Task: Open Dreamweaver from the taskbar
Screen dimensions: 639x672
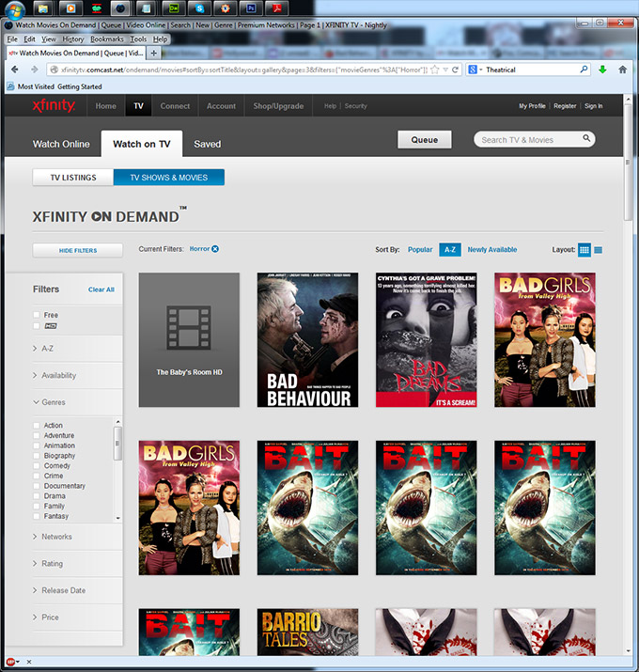Action: tap(174, 8)
